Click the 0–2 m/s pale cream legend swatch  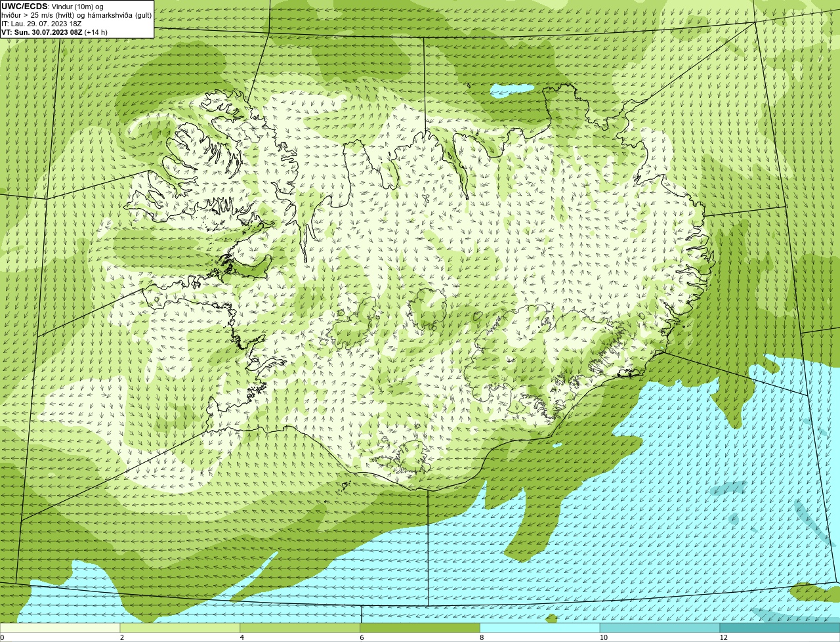click(x=60, y=628)
